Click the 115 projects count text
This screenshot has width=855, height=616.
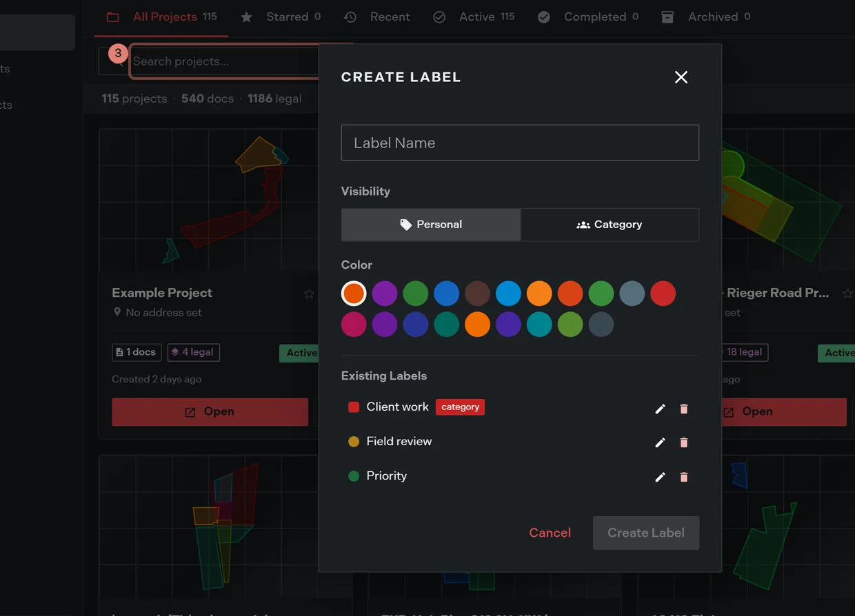tap(134, 99)
